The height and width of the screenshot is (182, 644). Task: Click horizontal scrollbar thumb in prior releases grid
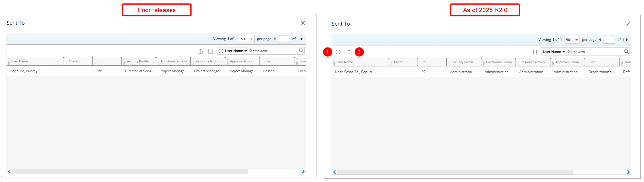130,171
